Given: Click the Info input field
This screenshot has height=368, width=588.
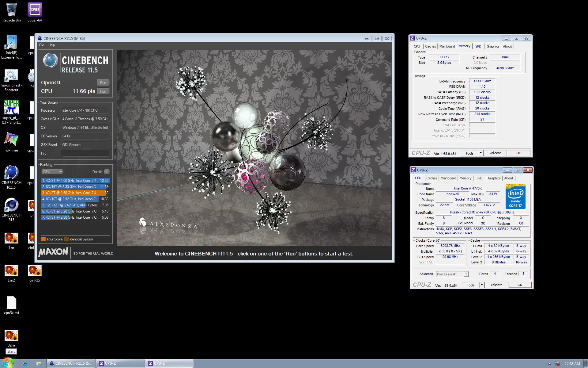Looking at the screenshot, I should coord(85,153).
